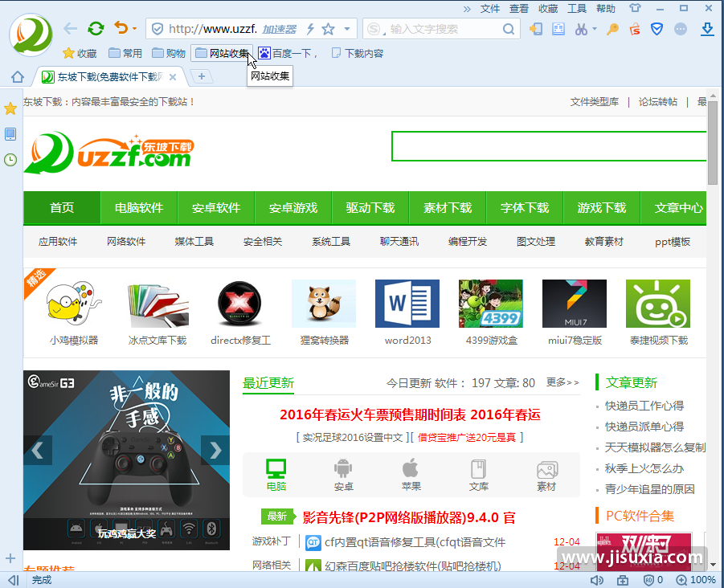Click the shield security icon in address bar

pyautogui.click(x=157, y=29)
